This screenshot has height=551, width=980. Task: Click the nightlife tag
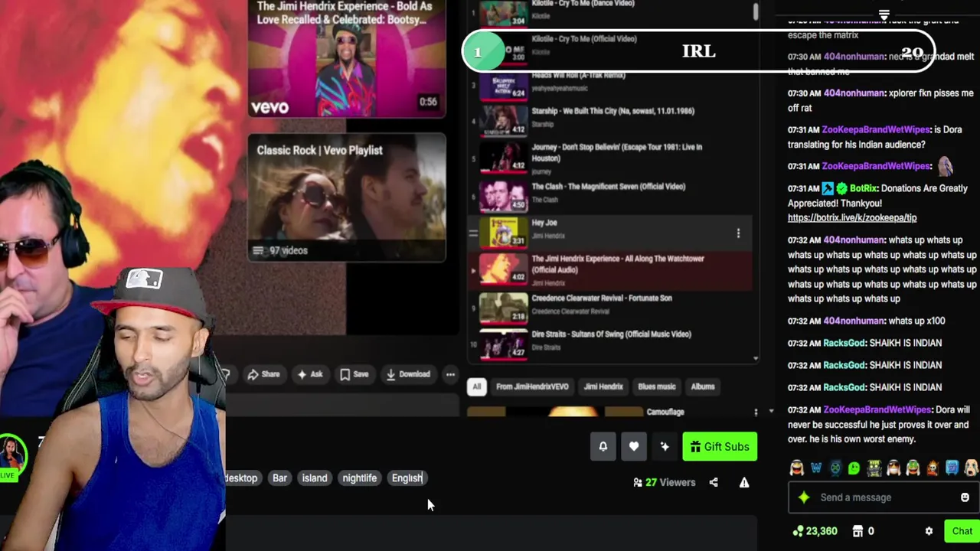tap(360, 478)
